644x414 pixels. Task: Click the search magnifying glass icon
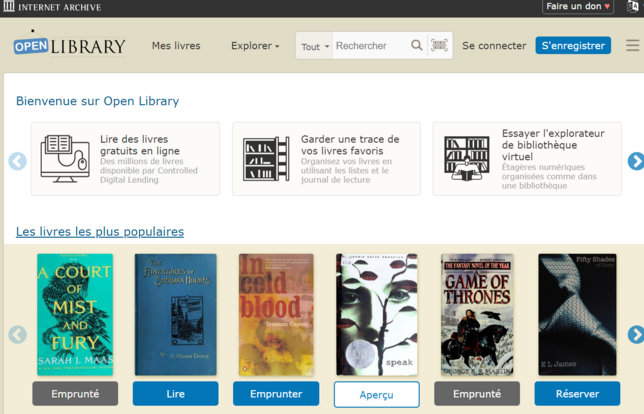tap(417, 46)
